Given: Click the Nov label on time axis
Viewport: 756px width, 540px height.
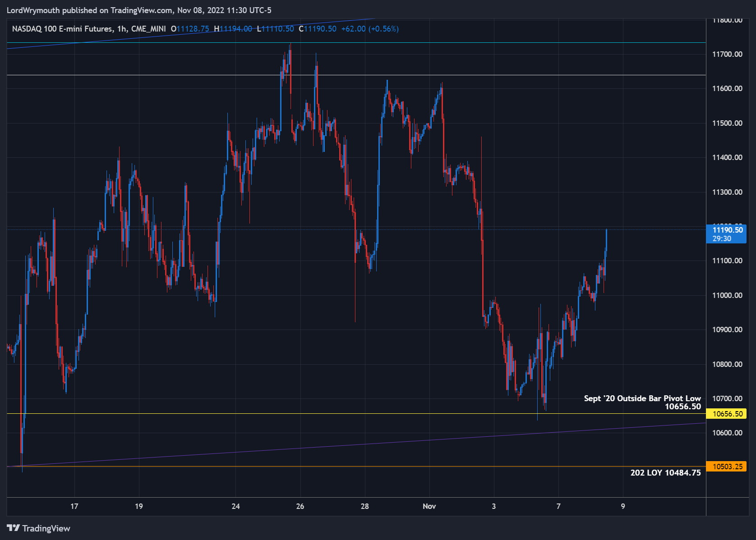Looking at the screenshot, I should [429, 506].
